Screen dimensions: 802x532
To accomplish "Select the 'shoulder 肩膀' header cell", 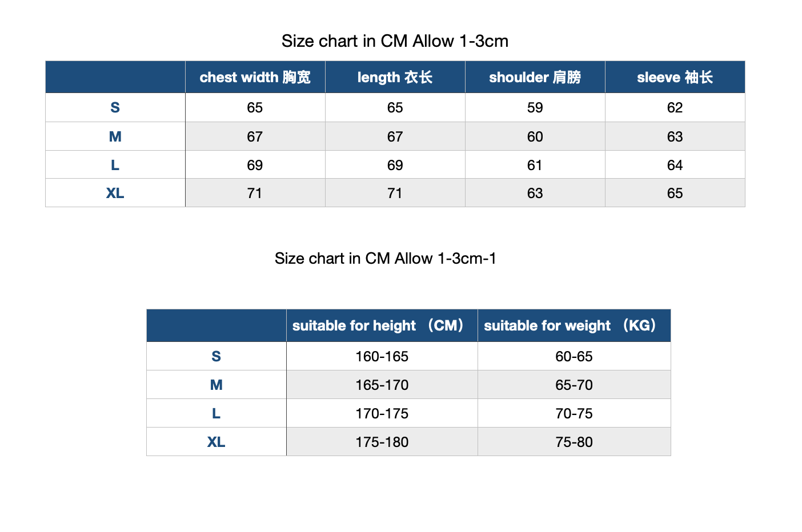I will [535, 77].
